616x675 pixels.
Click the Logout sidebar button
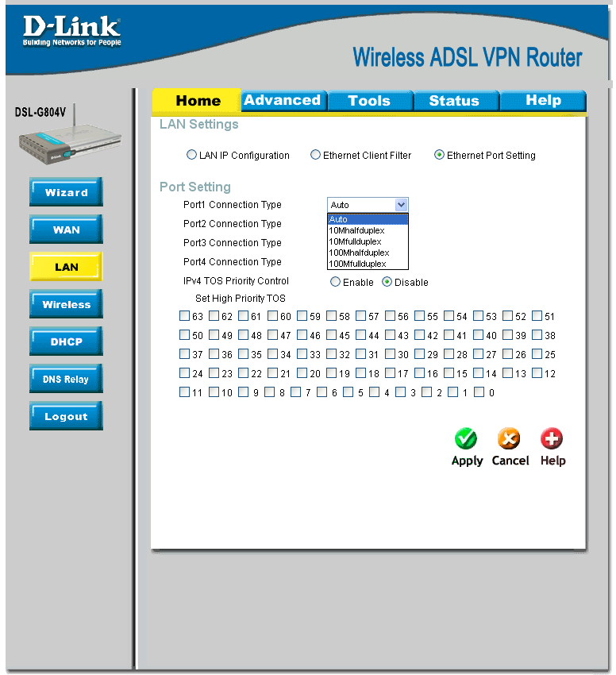(x=67, y=416)
